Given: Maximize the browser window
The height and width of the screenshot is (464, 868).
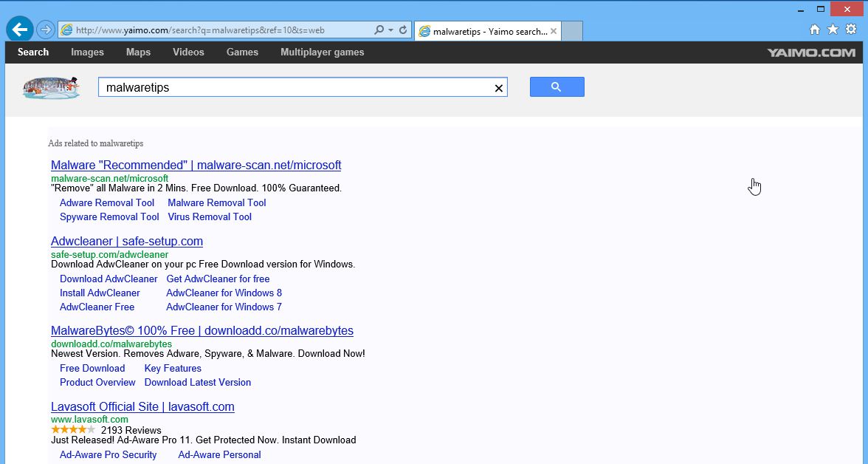Looking at the screenshot, I should coord(821,9).
